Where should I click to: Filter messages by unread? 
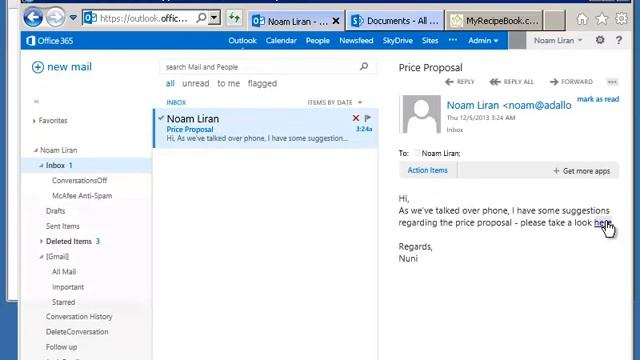coord(196,83)
